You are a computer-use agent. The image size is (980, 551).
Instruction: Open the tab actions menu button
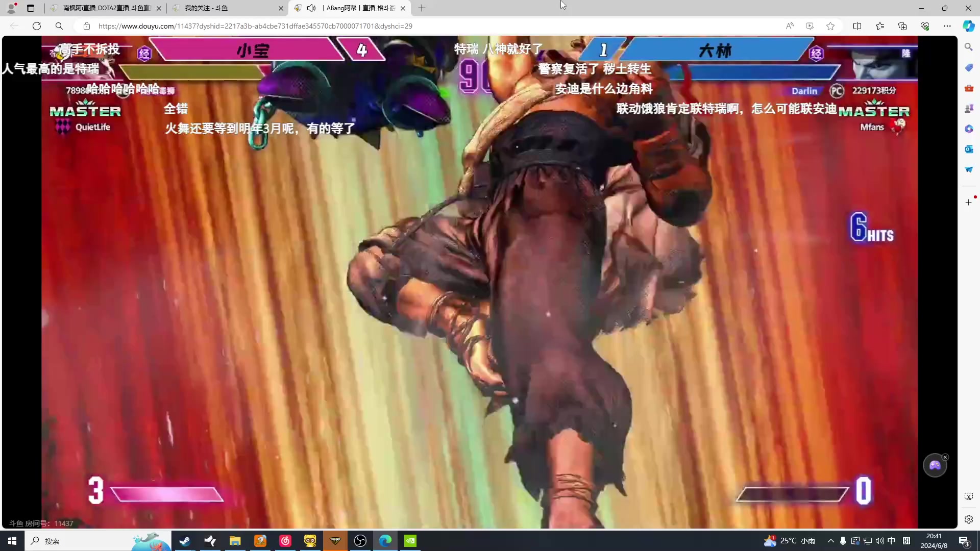tap(31, 8)
